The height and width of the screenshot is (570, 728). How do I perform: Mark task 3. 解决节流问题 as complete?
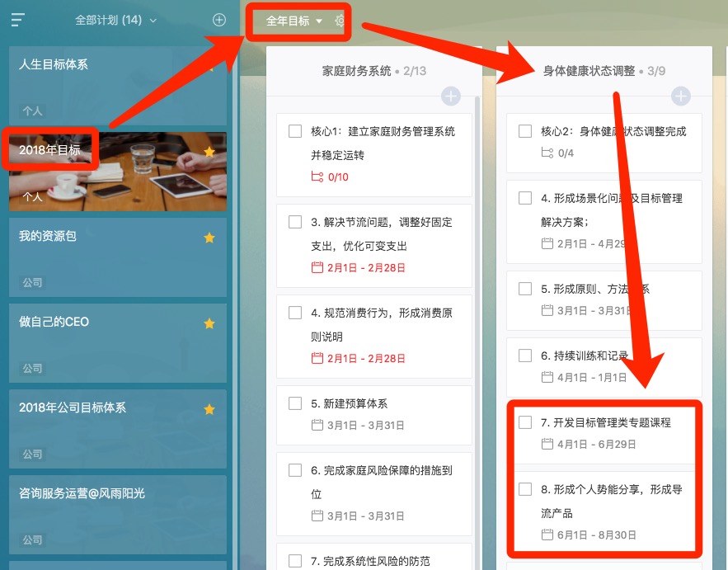(x=295, y=222)
